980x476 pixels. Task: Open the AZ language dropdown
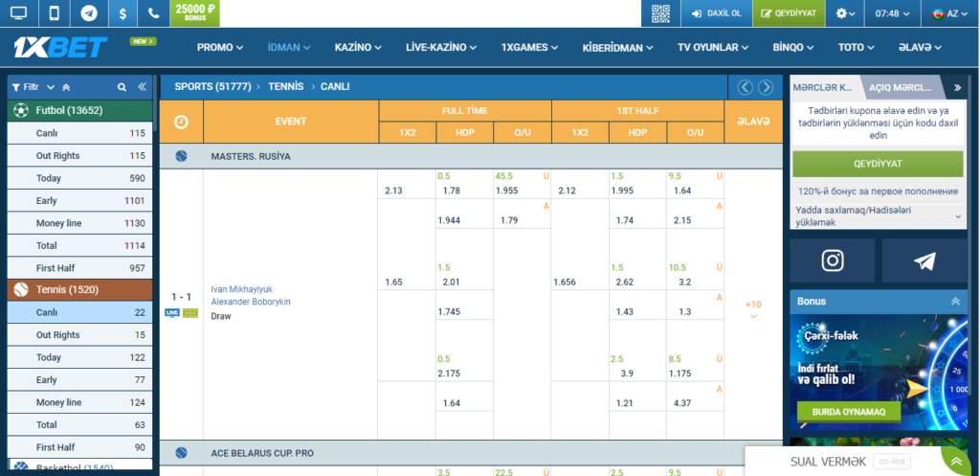tap(950, 13)
